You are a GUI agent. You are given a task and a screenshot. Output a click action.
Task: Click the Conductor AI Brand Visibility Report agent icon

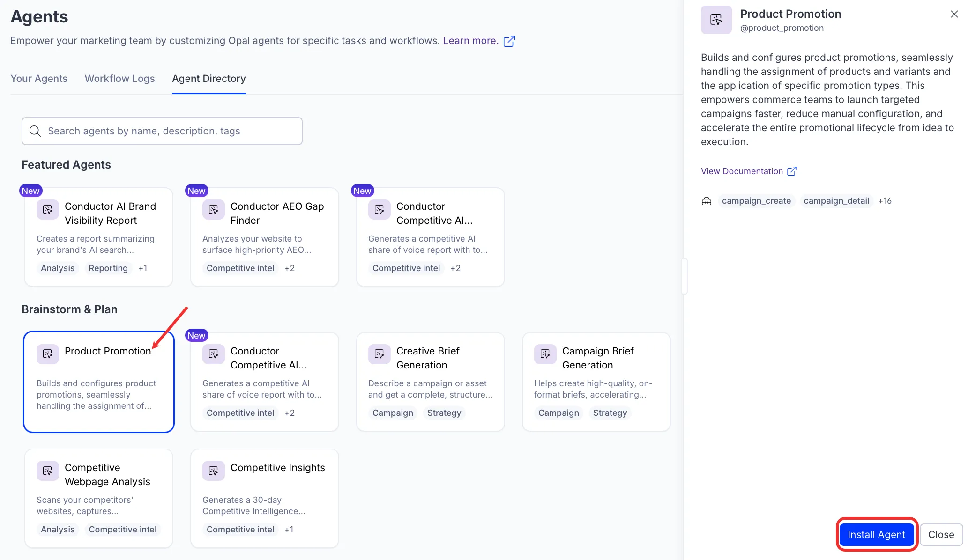48,210
